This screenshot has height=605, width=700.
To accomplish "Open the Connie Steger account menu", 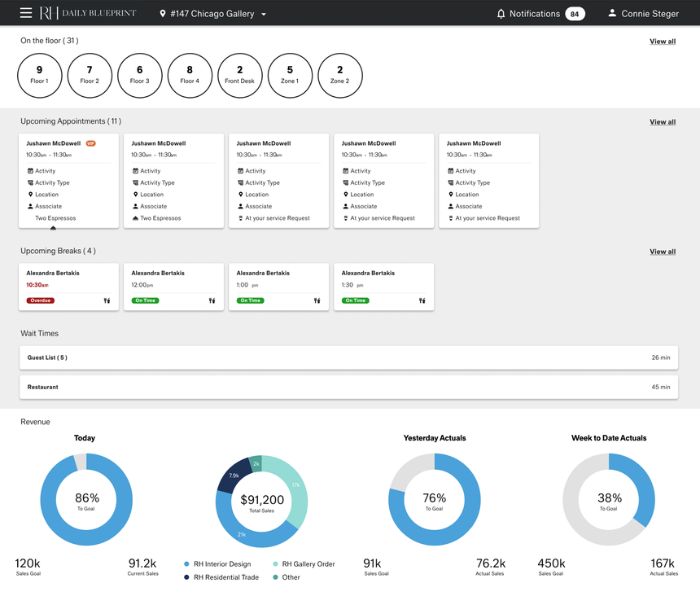I will [650, 14].
